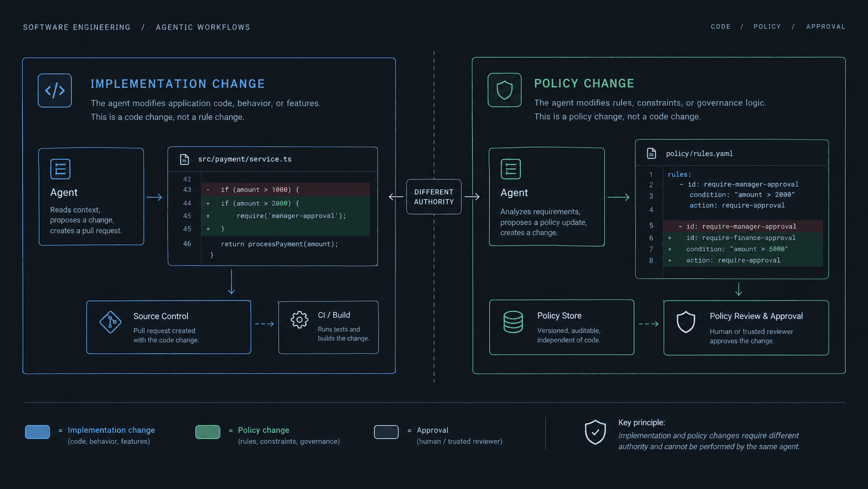Select the APPROVAL item at top right

[x=826, y=27]
